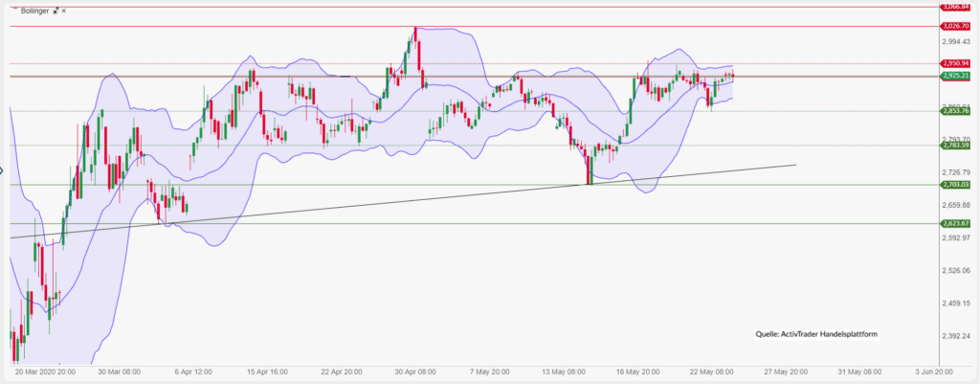Click the 2,392.24 price axis label
The width and height of the screenshot is (980, 384).
[x=956, y=336]
